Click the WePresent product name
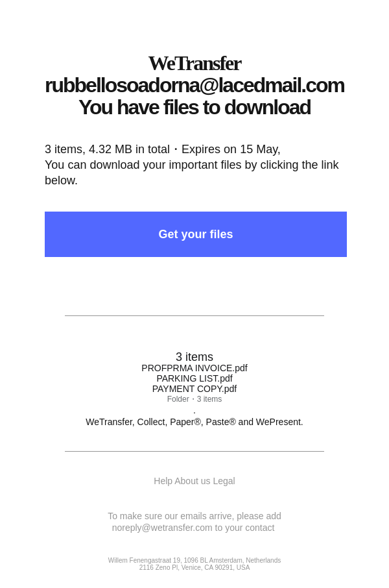The width and height of the screenshot is (389, 588). (x=279, y=423)
